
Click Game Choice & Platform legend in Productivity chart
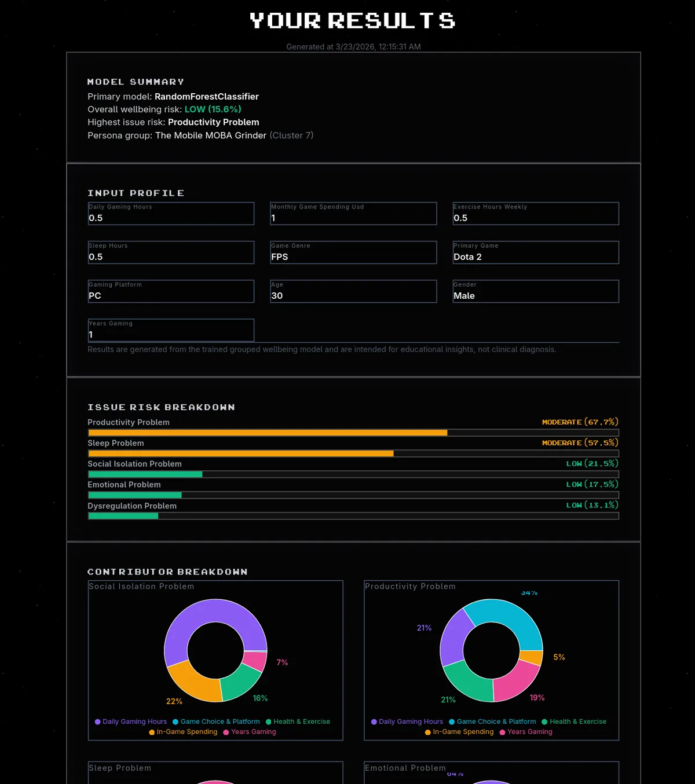[x=492, y=721]
